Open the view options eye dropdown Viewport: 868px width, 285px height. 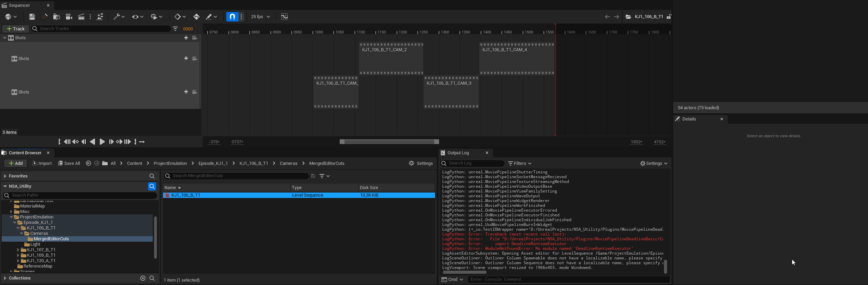coord(138,17)
